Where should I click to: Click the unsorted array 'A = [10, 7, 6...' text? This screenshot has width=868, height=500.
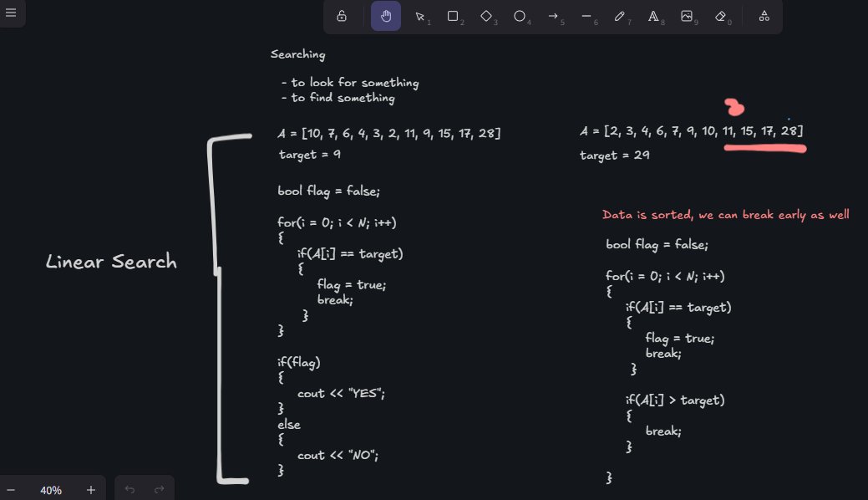pyautogui.click(x=389, y=133)
